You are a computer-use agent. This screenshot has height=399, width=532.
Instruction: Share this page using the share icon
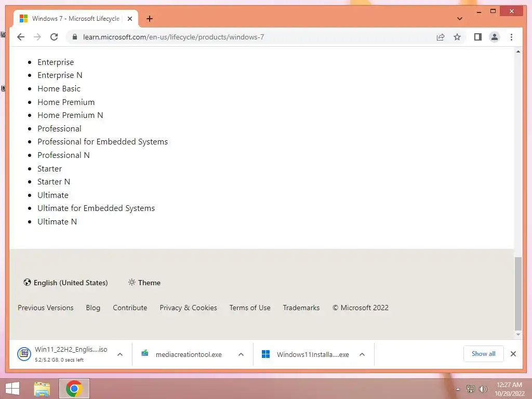point(441,37)
